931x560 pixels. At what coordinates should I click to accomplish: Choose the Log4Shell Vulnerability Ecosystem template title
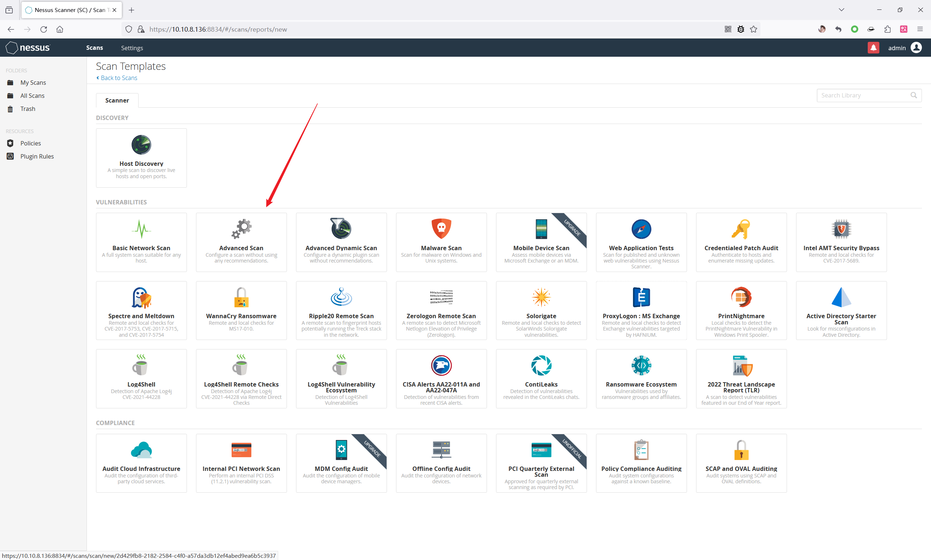tap(341, 387)
